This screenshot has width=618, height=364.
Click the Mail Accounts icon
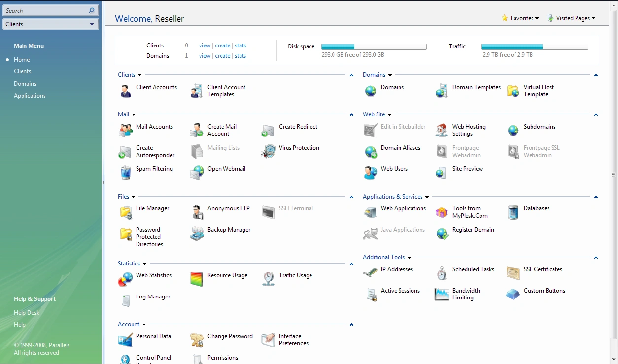(x=126, y=130)
